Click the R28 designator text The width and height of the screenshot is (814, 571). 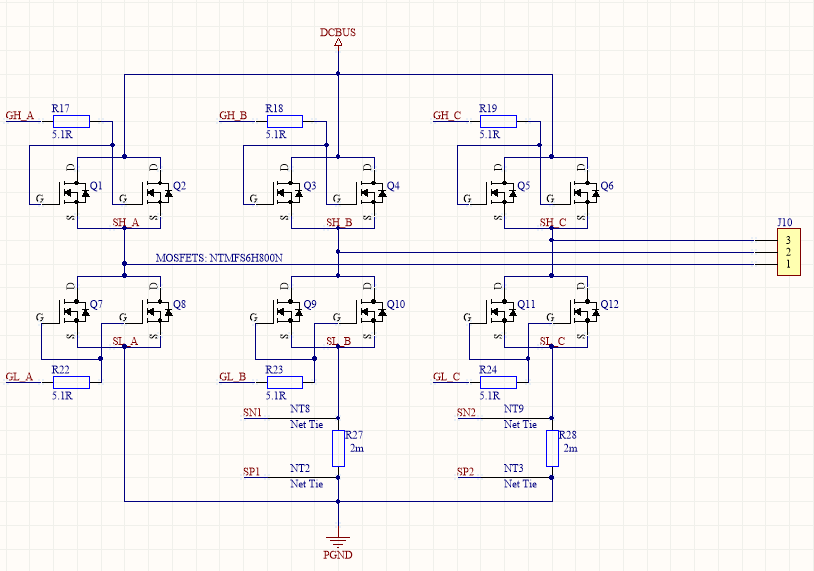point(568,435)
